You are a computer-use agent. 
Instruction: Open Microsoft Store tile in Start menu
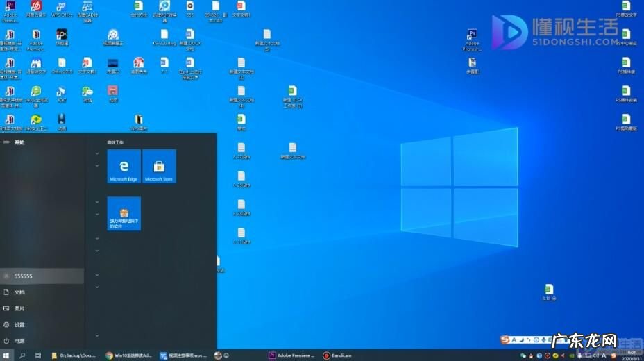point(159,167)
